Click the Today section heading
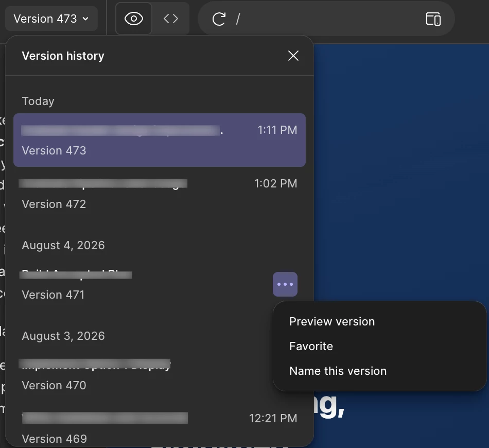The width and height of the screenshot is (489, 448). pyautogui.click(x=38, y=101)
